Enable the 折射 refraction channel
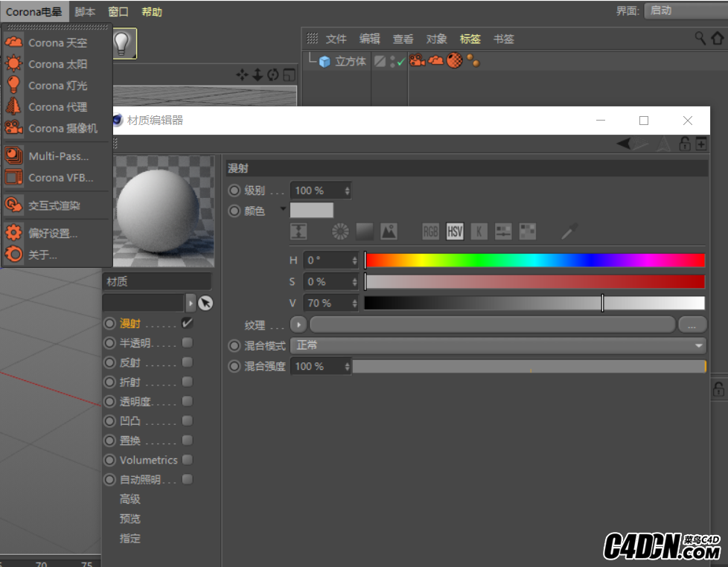 tap(187, 382)
